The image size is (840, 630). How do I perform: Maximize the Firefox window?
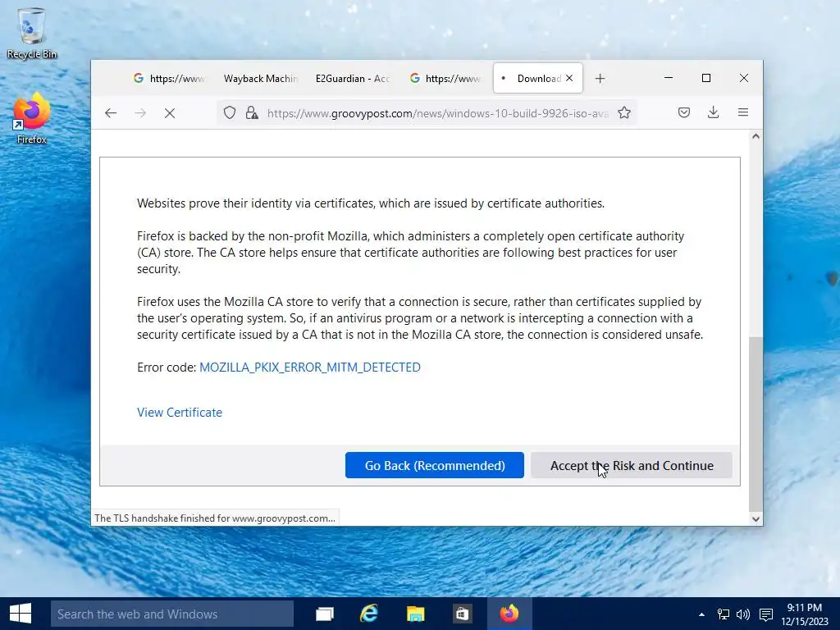point(706,78)
